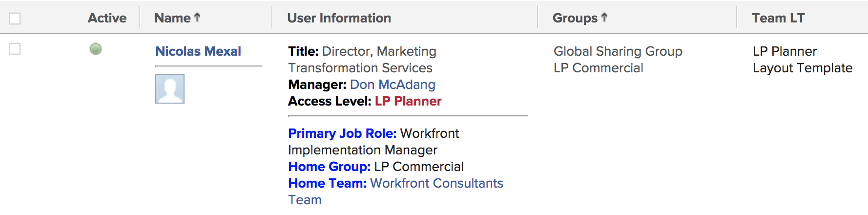Click the Team LT column header
868x215 pixels.
point(778,18)
